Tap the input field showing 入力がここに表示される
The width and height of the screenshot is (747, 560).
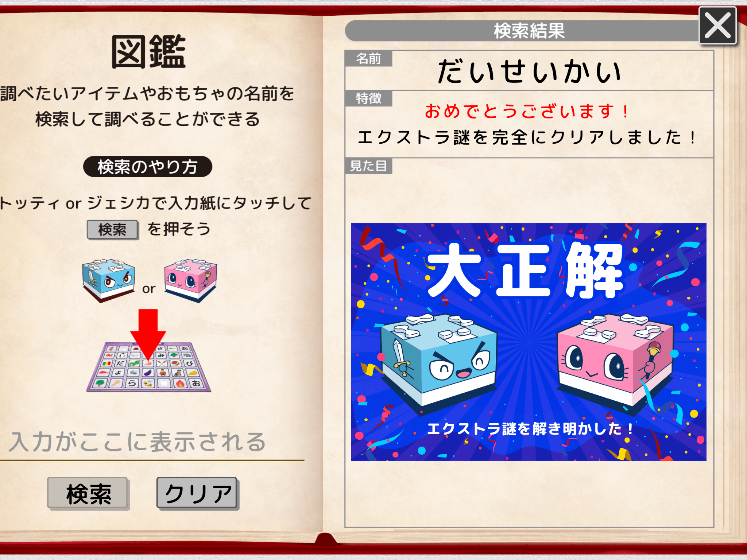point(151,442)
